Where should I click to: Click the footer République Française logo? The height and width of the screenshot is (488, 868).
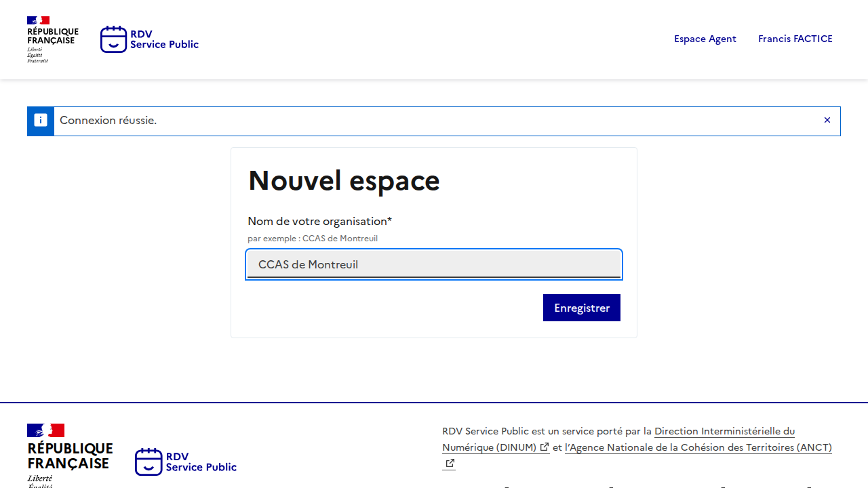click(69, 454)
